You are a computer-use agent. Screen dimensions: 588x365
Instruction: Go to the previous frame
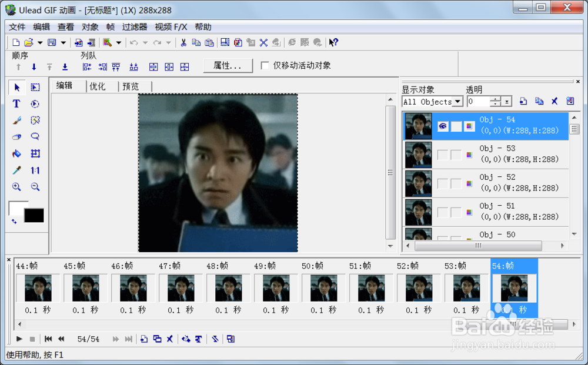(61, 339)
